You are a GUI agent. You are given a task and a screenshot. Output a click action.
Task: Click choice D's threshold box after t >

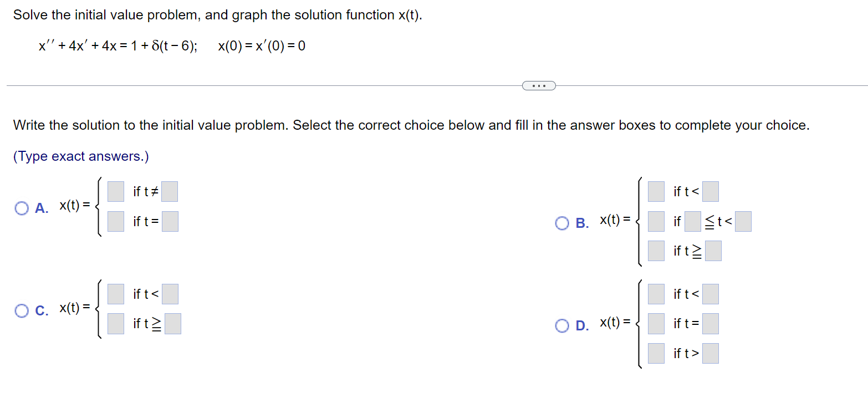pyautogui.click(x=711, y=353)
